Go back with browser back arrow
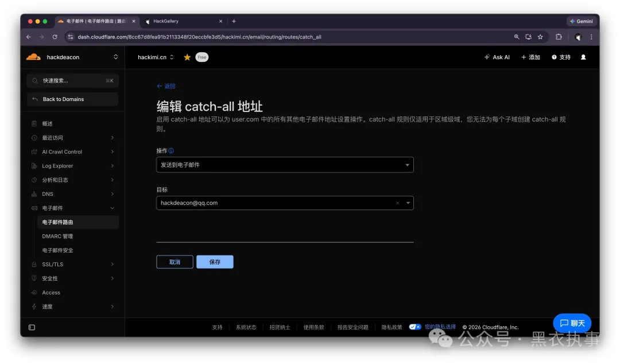The width and height of the screenshot is (620, 364). [x=29, y=37]
